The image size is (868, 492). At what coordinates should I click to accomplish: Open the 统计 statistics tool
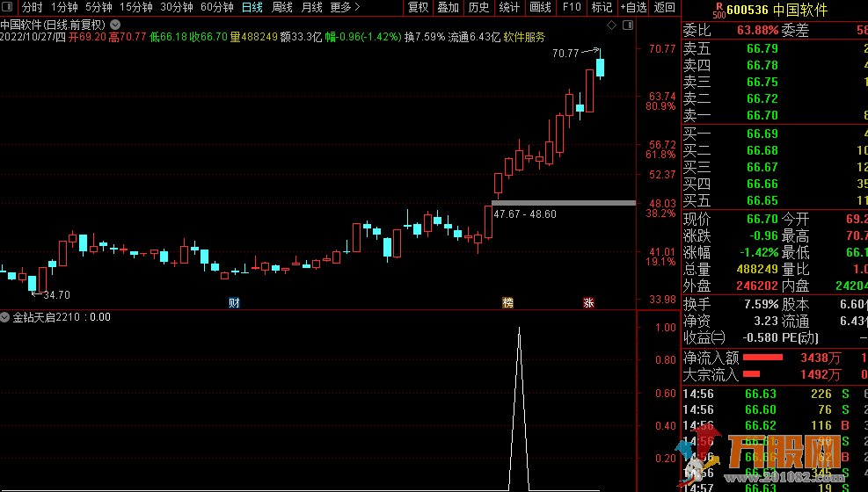pos(509,7)
